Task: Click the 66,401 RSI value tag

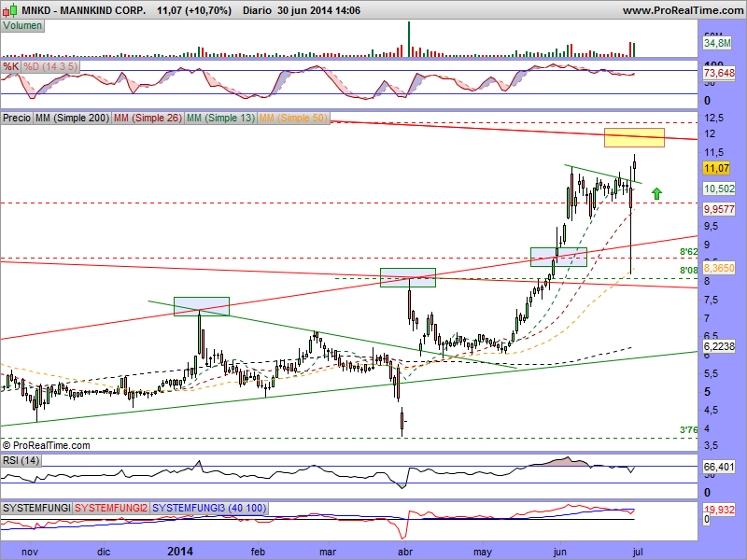Action: coord(719,468)
